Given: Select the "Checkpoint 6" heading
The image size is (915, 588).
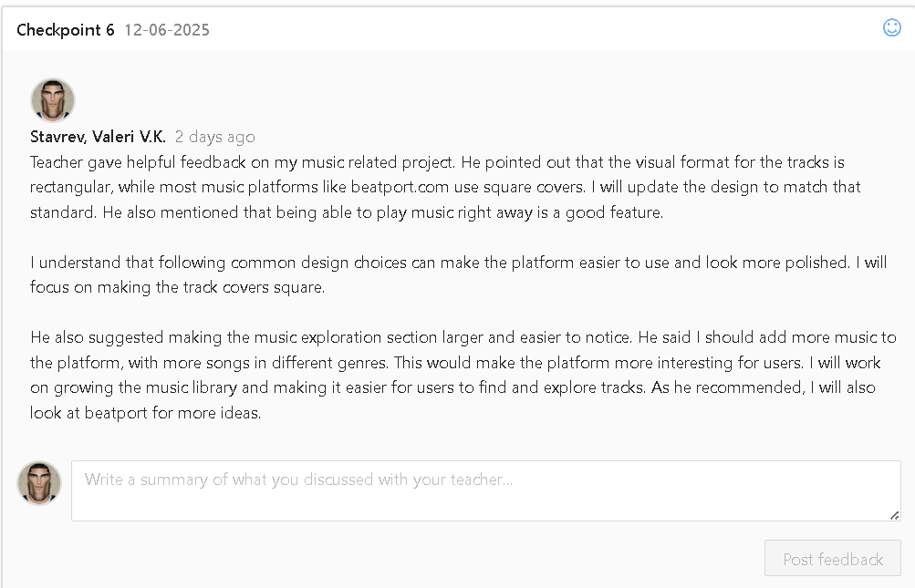Looking at the screenshot, I should (x=66, y=30).
